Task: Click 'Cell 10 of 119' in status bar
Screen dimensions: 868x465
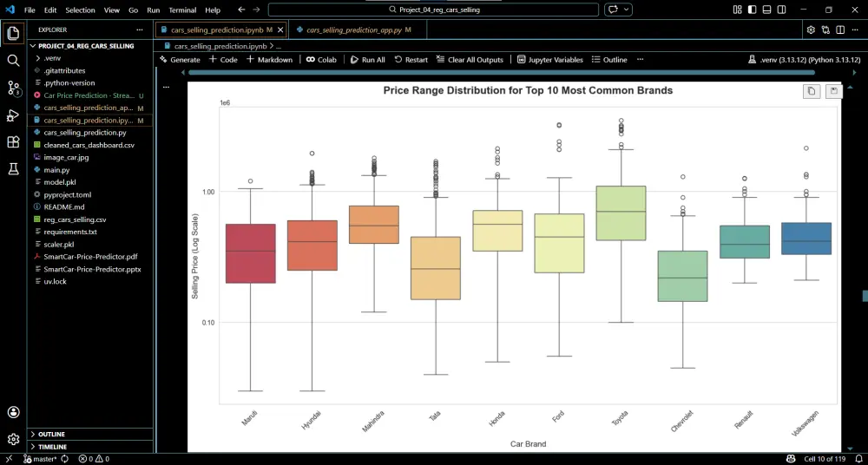Action: 825,459
